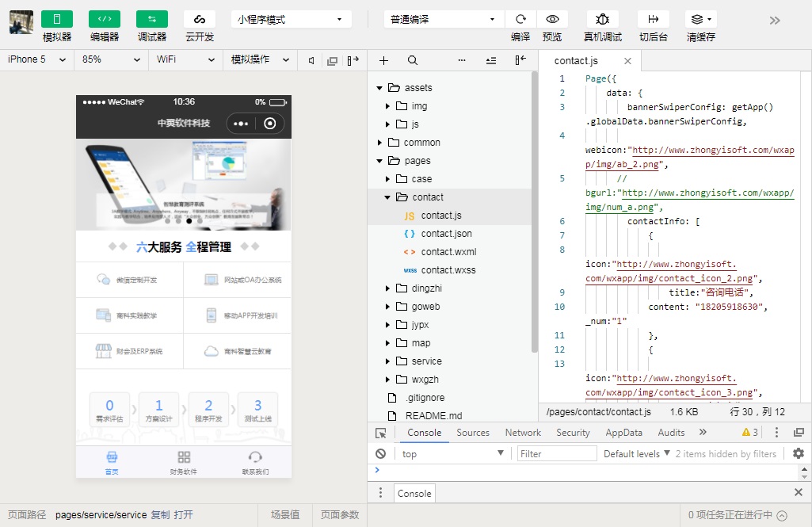Click the 页面参数 status bar button
Screen dimensions: 812x527
pyautogui.click(x=340, y=515)
